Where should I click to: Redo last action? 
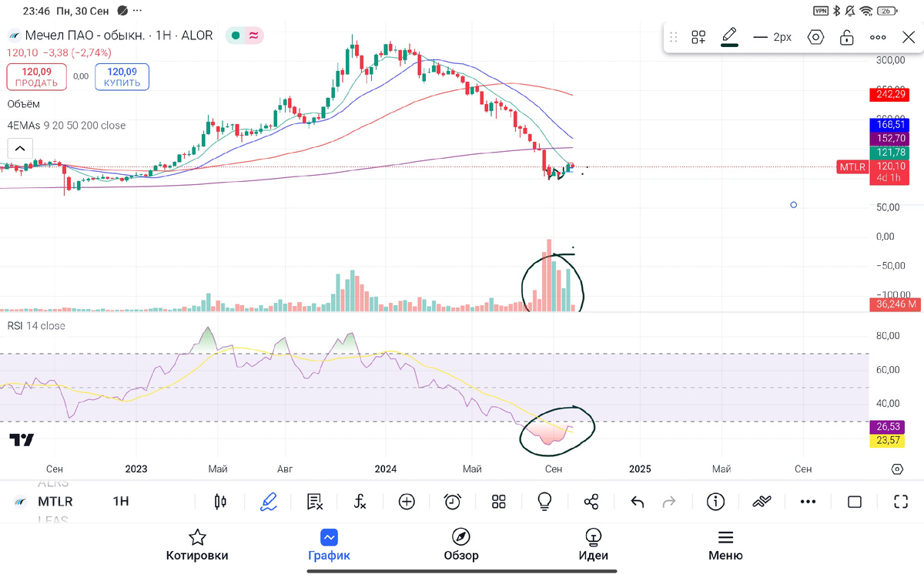point(669,502)
